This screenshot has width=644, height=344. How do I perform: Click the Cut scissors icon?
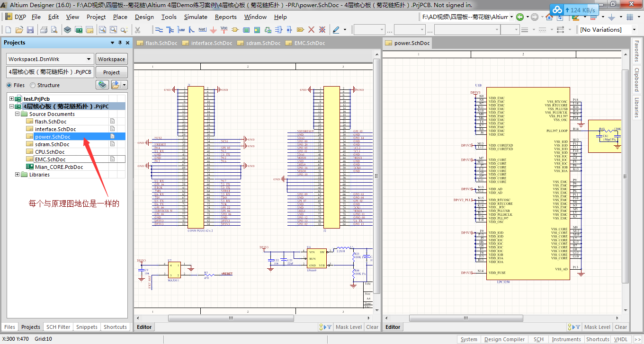coord(137,30)
